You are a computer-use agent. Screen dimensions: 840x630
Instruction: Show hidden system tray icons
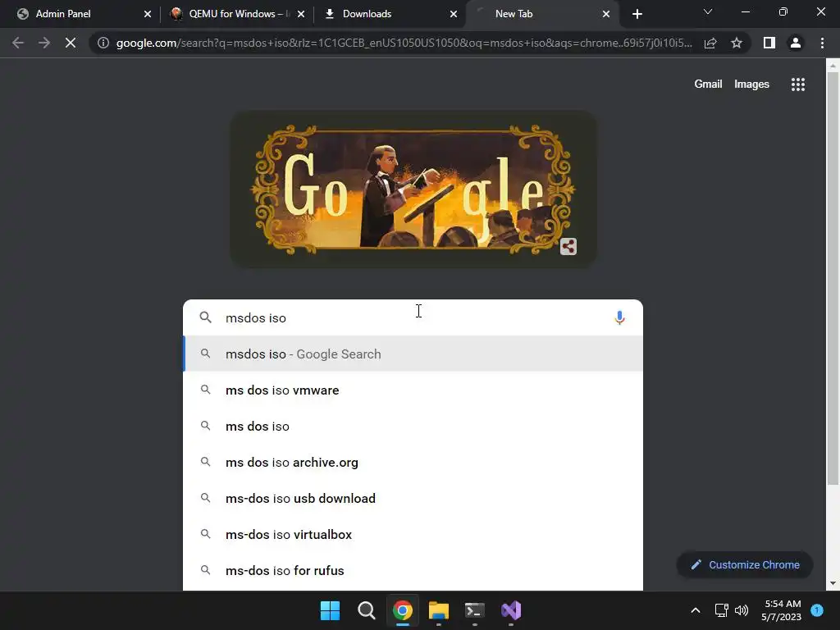tap(695, 610)
